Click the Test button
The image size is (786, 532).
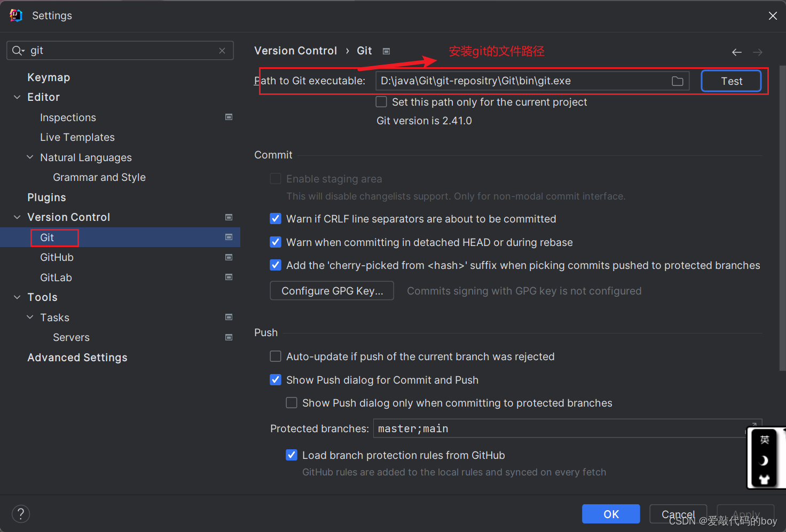tap(730, 81)
